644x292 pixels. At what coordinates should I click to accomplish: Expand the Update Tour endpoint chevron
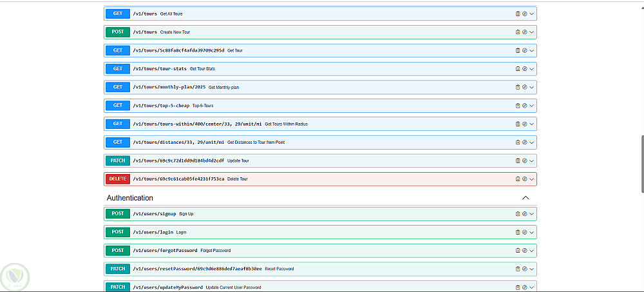[x=531, y=161]
